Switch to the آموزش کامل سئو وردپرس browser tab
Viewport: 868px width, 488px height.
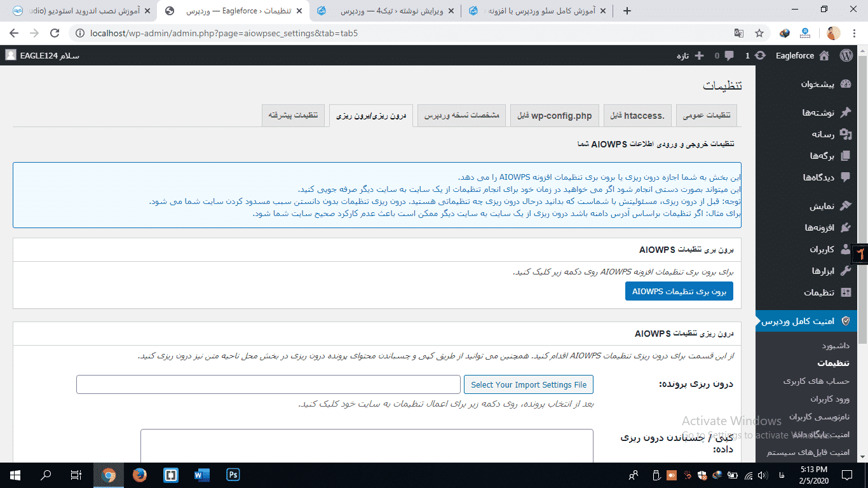click(x=539, y=11)
